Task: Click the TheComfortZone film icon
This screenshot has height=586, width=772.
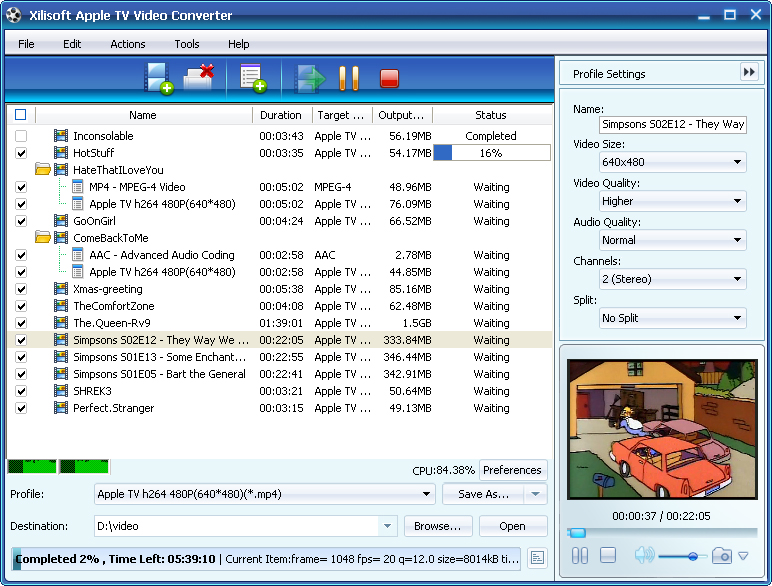Action: point(61,306)
